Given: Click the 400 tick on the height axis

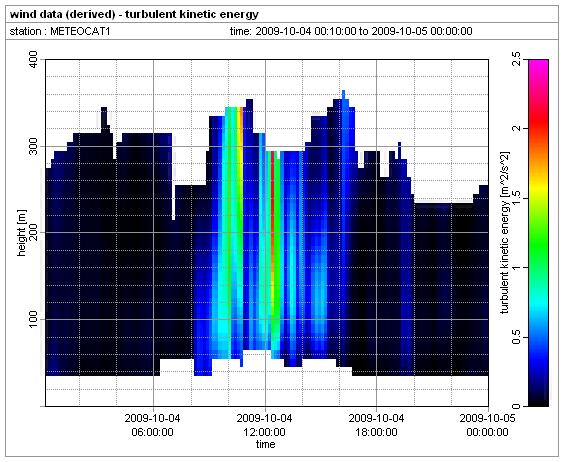Looking at the screenshot, I should click(33, 60).
